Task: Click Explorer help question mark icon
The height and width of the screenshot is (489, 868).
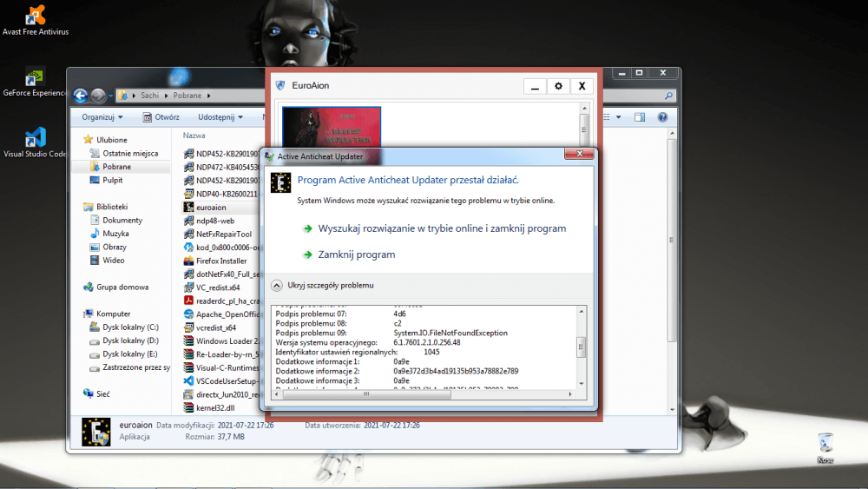Action: point(662,117)
